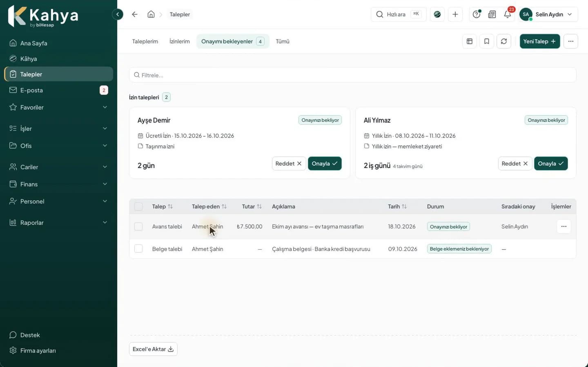Expand the Favoriler section
This screenshot has width=588, height=367.
pos(58,107)
